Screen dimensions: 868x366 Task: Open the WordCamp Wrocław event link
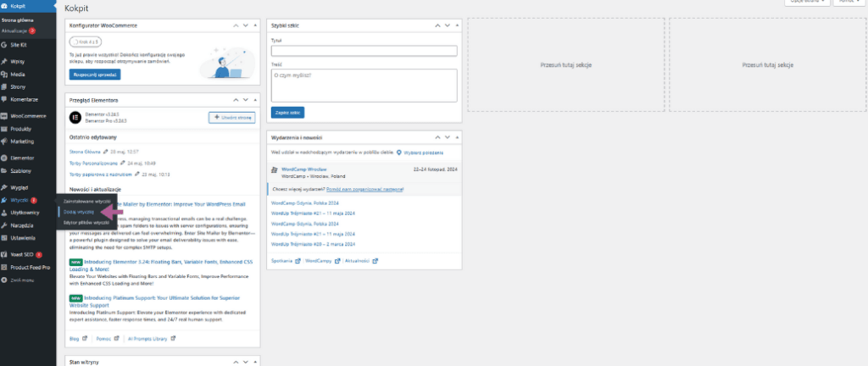pos(304,169)
